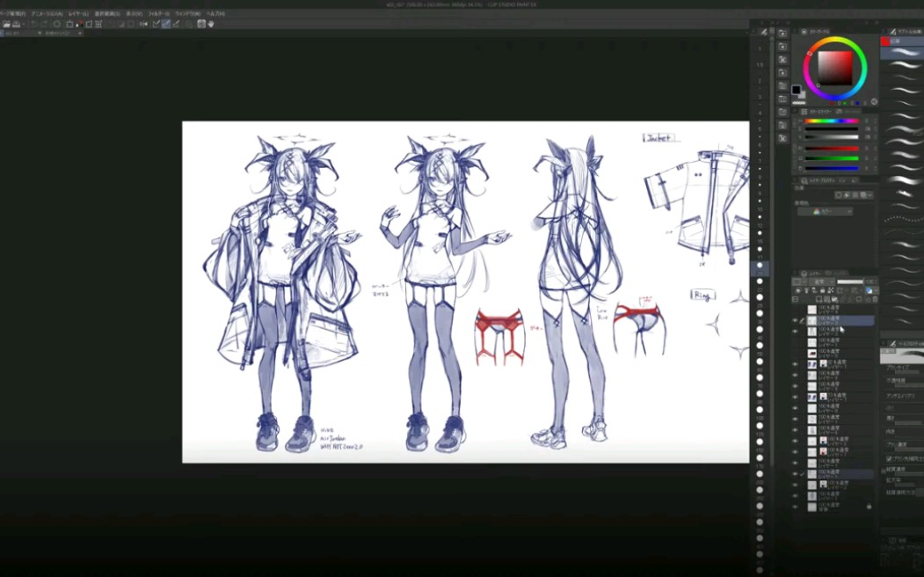Adjust the blue channel slider
924x577 pixels.
(x=831, y=169)
